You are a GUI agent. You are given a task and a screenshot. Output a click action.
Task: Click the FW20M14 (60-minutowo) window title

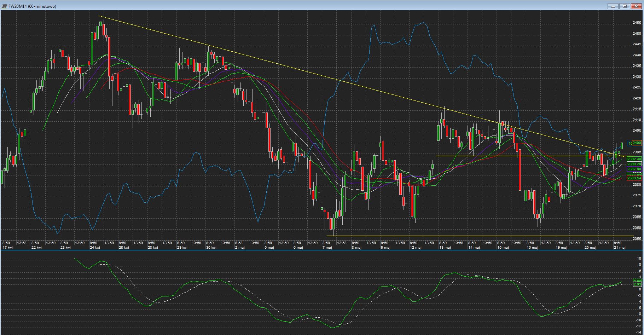pos(32,6)
